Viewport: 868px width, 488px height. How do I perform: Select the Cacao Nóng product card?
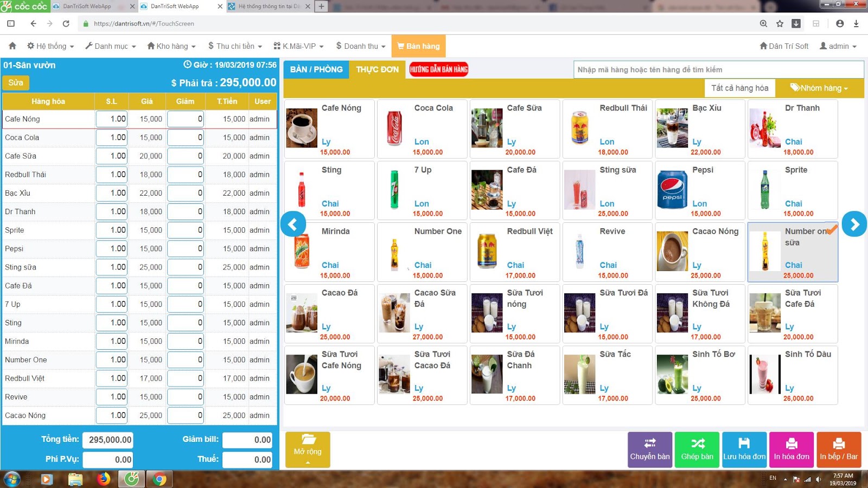point(700,252)
